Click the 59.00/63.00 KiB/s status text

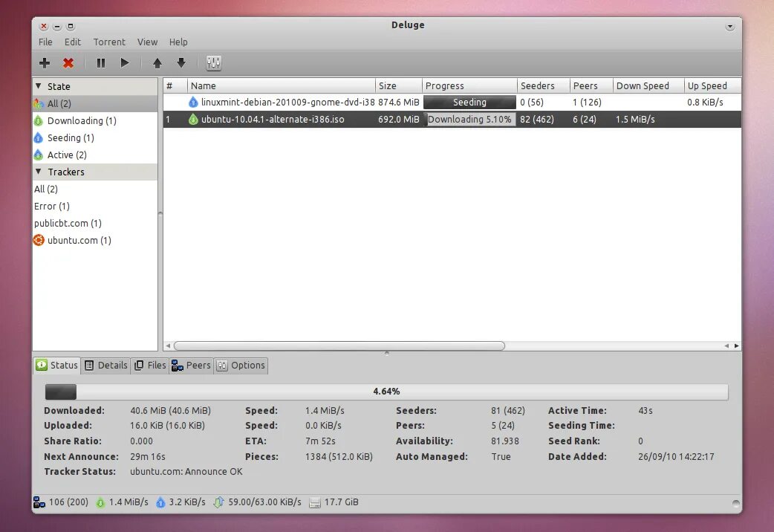(x=264, y=502)
